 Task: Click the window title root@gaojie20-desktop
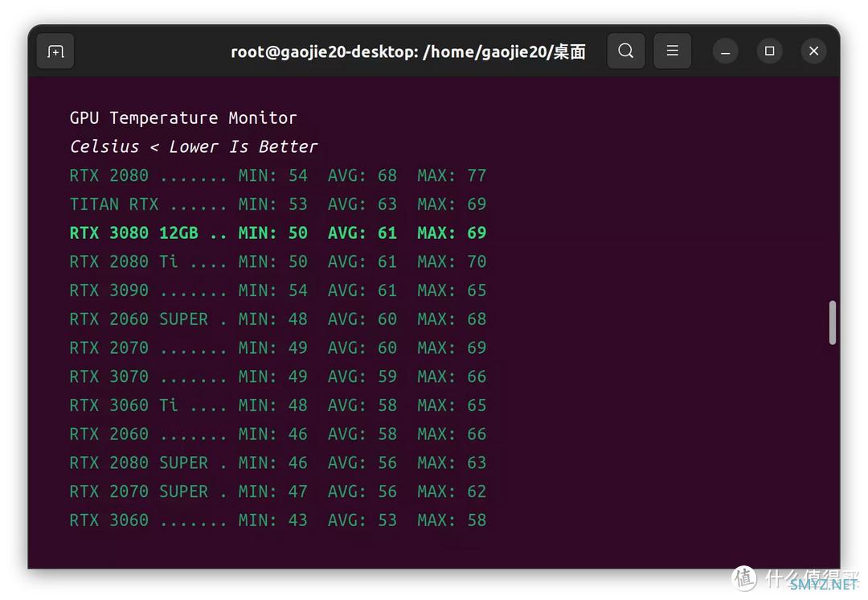coord(408,51)
